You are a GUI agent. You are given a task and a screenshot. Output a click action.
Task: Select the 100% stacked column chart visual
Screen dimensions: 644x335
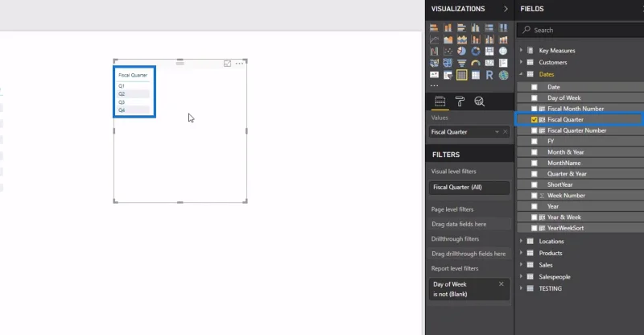pyautogui.click(x=503, y=28)
